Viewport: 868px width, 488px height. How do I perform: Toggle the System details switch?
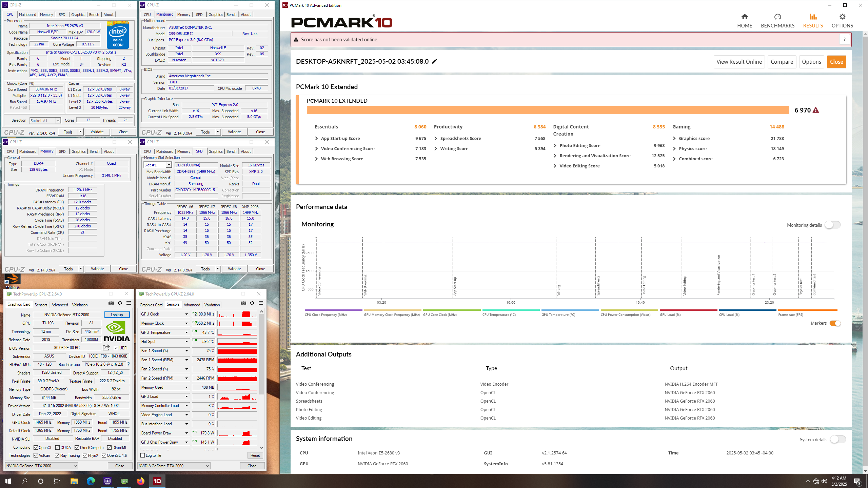(x=838, y=440)
